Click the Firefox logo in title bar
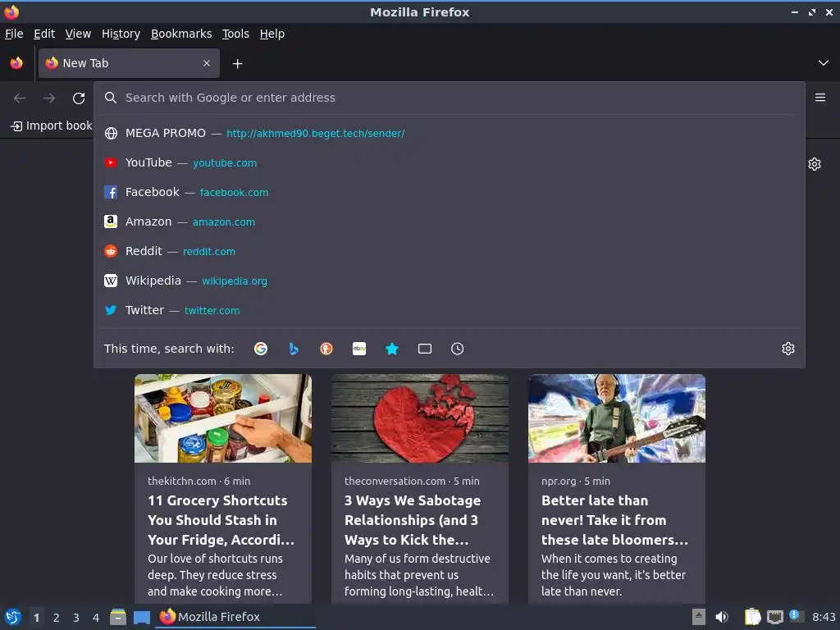This screenshot has height=630, width=840. [11, 11]
